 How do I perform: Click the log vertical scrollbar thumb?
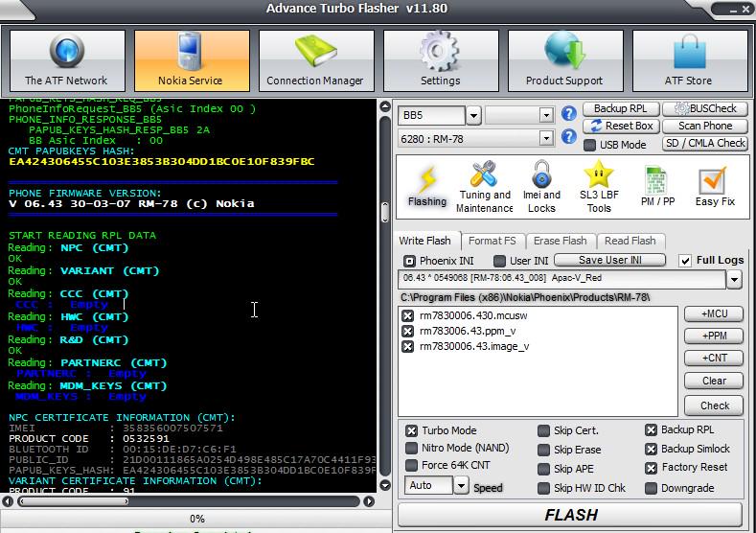pyautogui.click(x=385, y=212)
